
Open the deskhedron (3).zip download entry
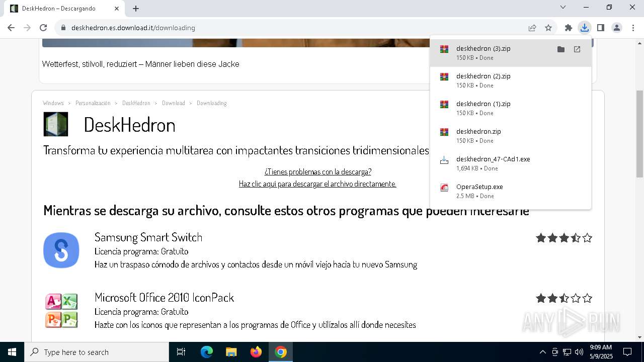click(x=511, y=52)
